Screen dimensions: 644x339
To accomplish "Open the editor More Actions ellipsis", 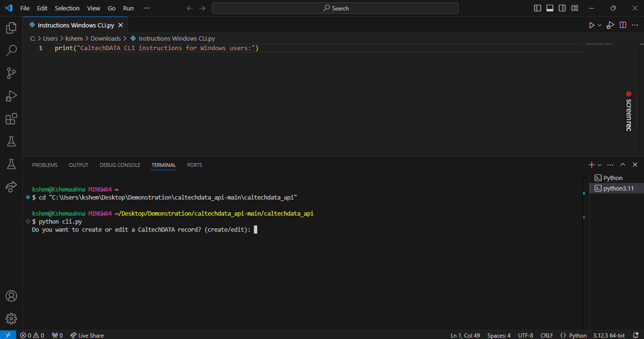I will (x=635, y=25).
